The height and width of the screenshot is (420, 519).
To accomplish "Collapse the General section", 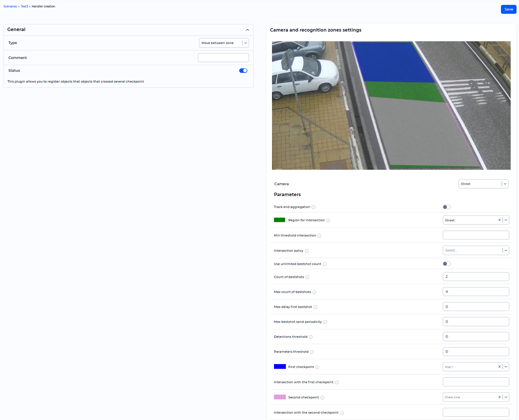I will (x=247, y=29).
